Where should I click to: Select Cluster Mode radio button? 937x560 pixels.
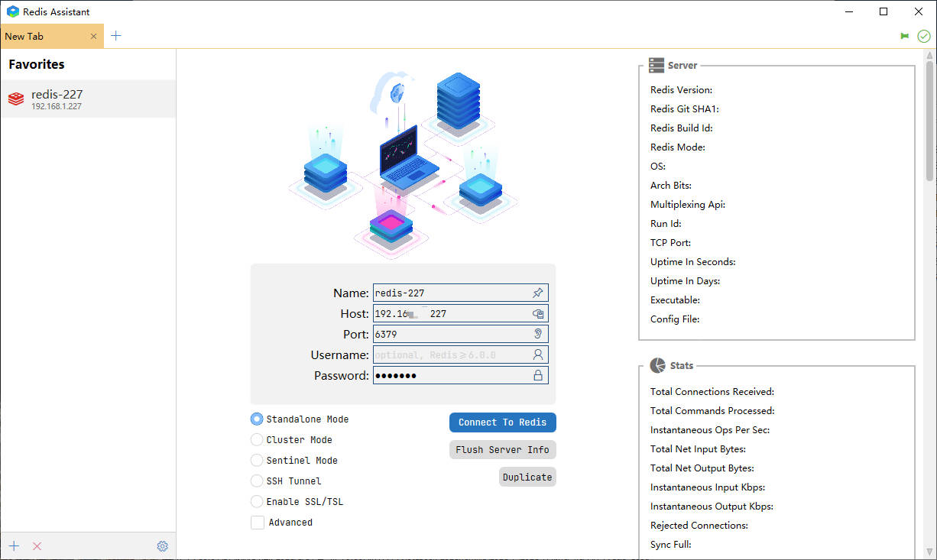(257, 439)
